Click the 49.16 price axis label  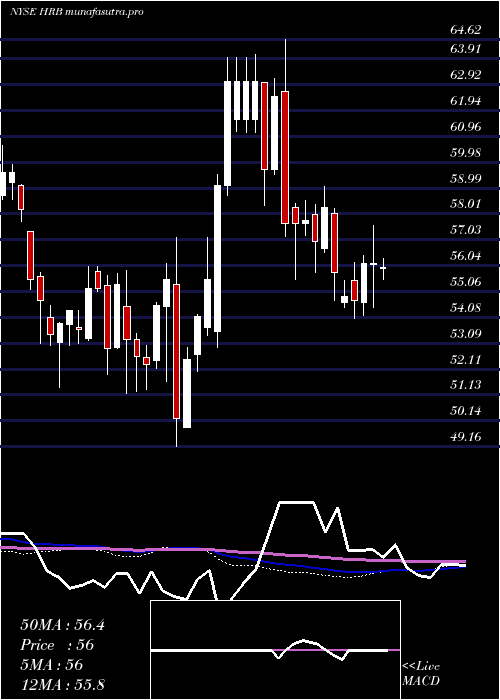click(x=466, y=437)
